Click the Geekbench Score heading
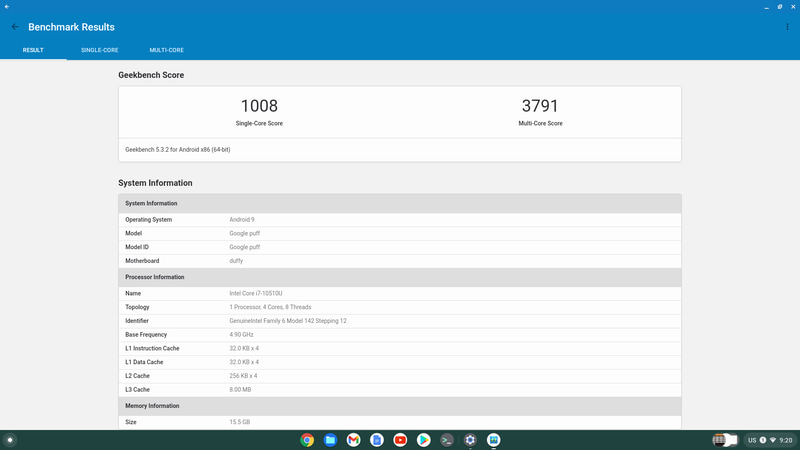This screenshot has width=800, height=450. [x=151, y=75]
